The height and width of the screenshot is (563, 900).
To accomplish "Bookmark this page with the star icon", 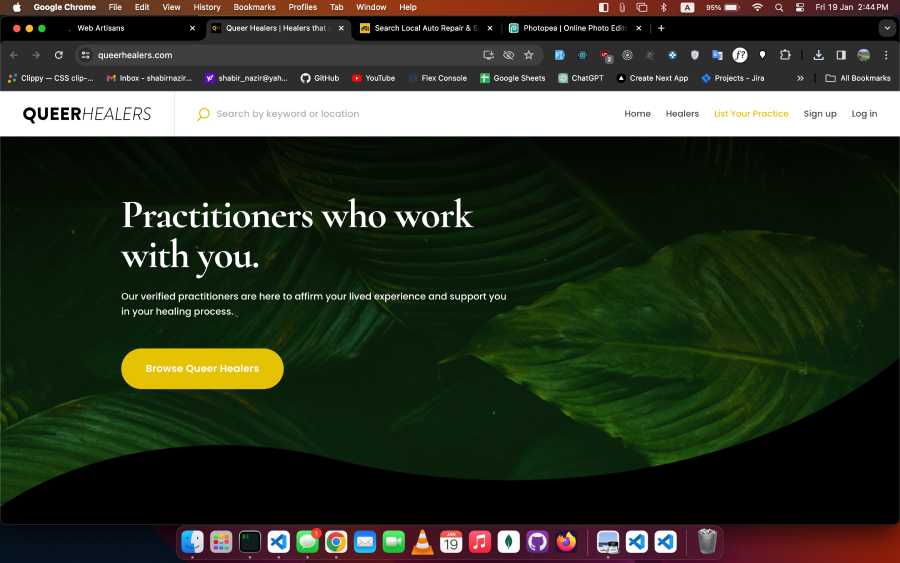I will [528, 55].
